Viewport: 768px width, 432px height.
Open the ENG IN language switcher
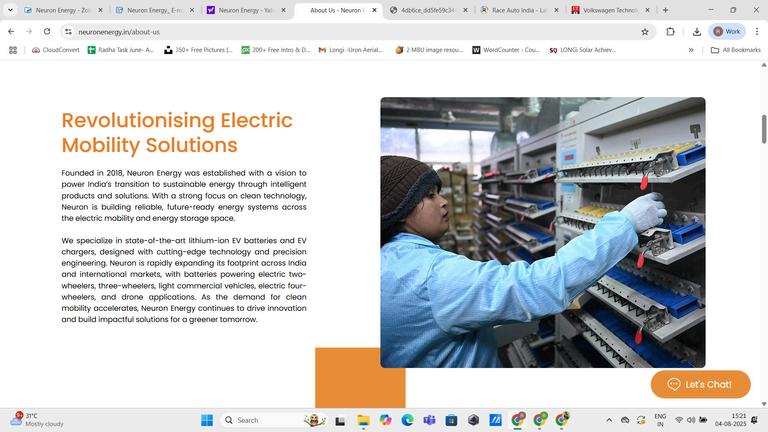[x=660, y=420]
